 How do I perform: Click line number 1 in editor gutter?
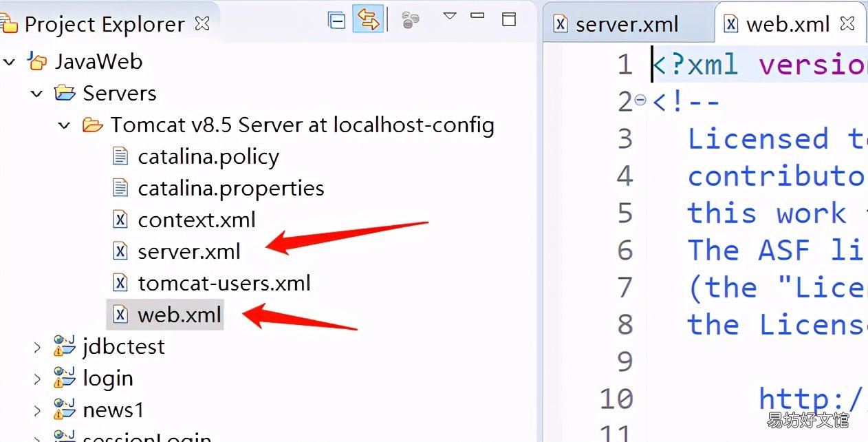point(625,65)
